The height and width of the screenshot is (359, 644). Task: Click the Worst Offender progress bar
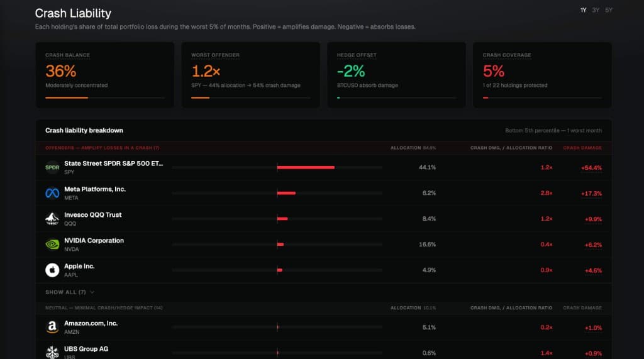pos(250,97)
